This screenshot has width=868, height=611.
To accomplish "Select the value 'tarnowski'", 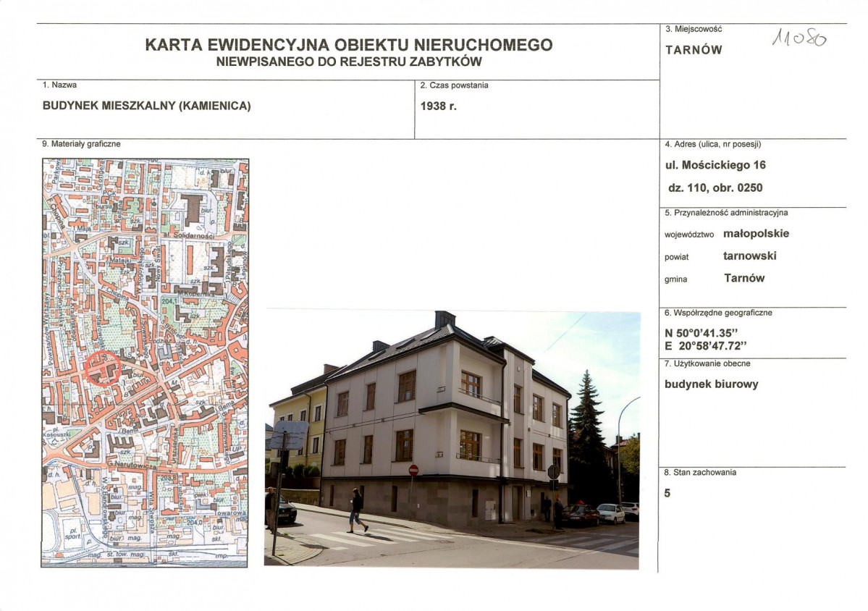I will click(x=749, y=256).
